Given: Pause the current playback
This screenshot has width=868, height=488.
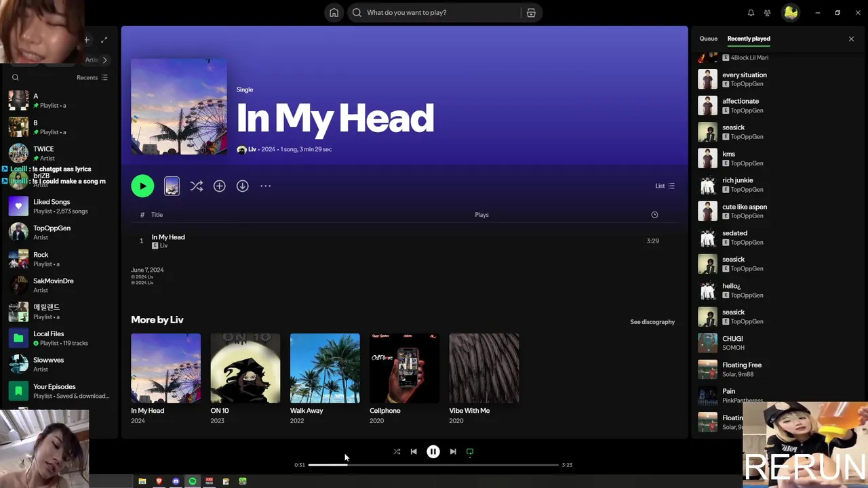Looking at the screenshot, I should click(x=433, y=451).
